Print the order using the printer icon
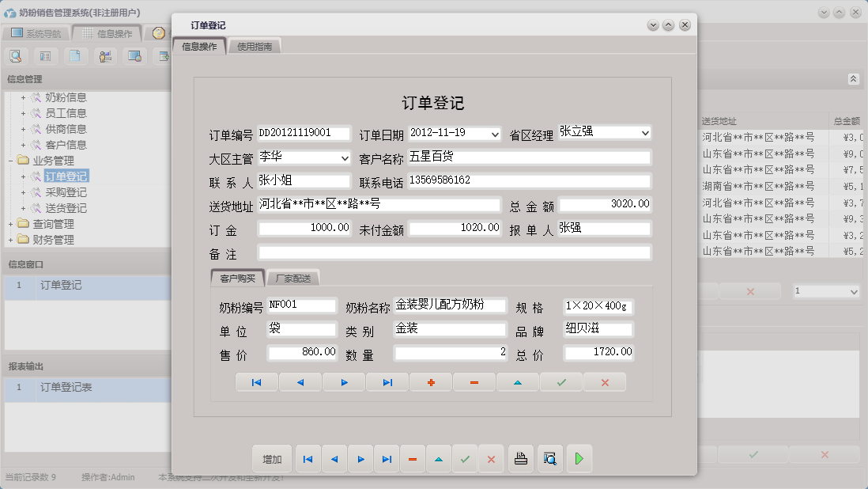868x489 pixels. pyautogui.click(x=520, y=458)
